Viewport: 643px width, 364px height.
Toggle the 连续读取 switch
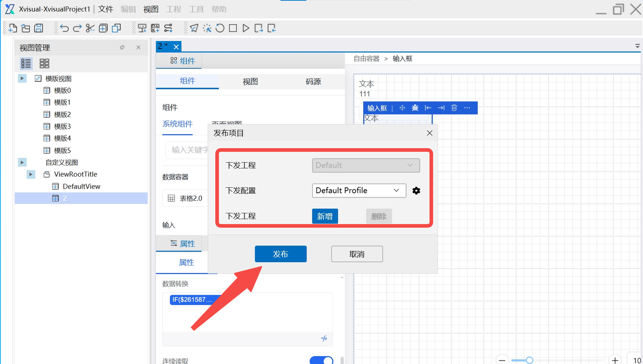coord(321,360)
